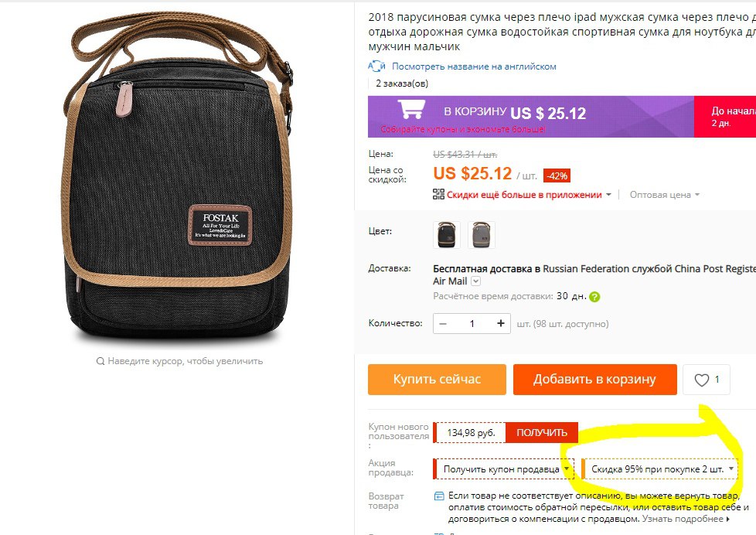Open 'Посмотреть название на английском' link

pos(474,66)
